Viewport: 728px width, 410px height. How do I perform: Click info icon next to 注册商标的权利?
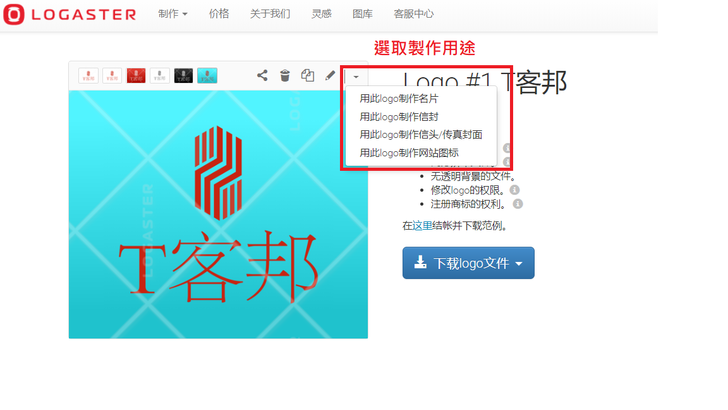[x=518, y=204]
